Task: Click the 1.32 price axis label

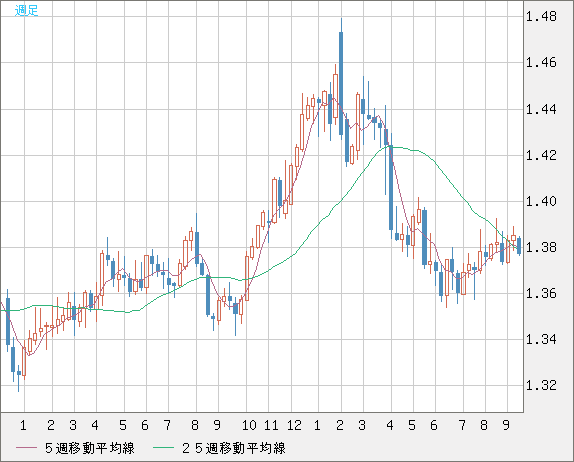Action: 541,385
